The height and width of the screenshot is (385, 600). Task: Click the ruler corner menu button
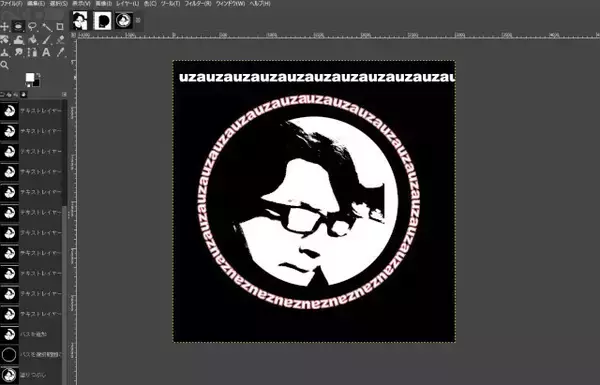pos(74,35)
